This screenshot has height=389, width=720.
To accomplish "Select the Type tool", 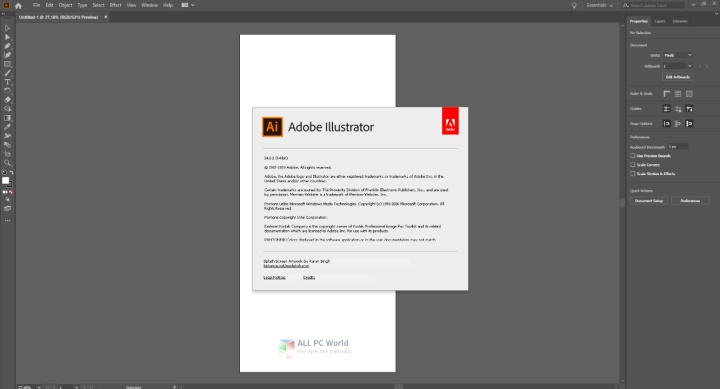I will (x=7, y=82).
